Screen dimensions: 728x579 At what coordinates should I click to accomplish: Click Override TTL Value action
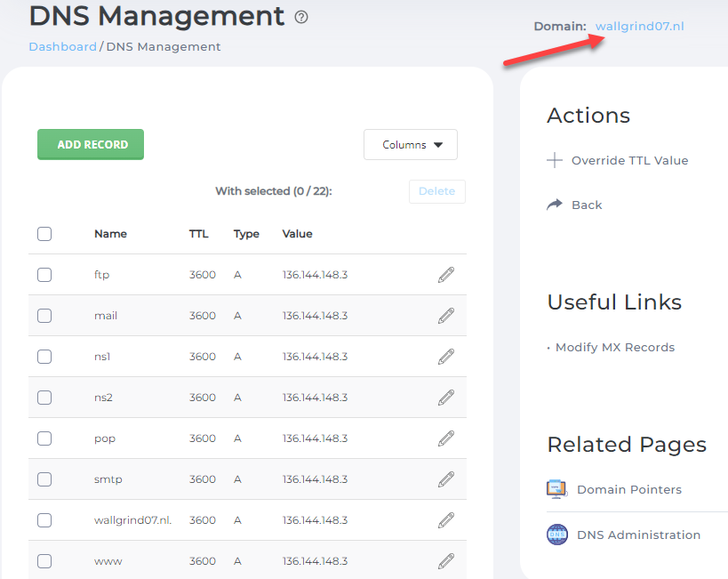[x=629, y=160]
